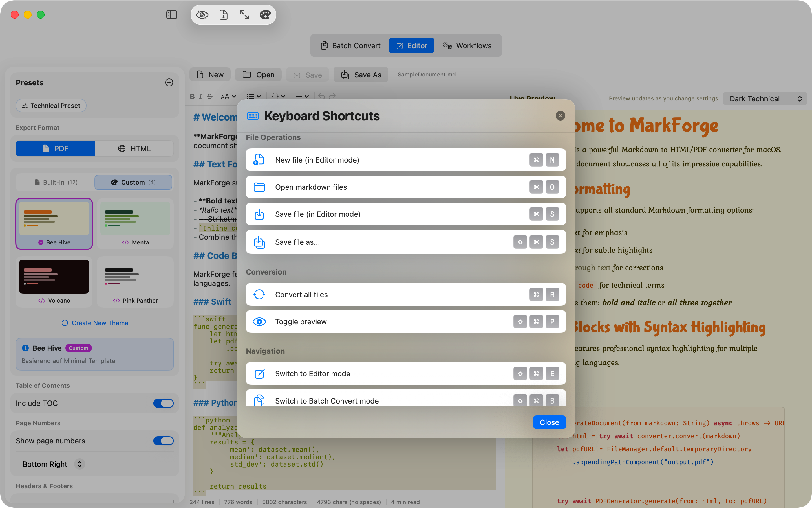Click the New file row icon
The height and width of the screenshot is (508, 812).
coord(259,159)
